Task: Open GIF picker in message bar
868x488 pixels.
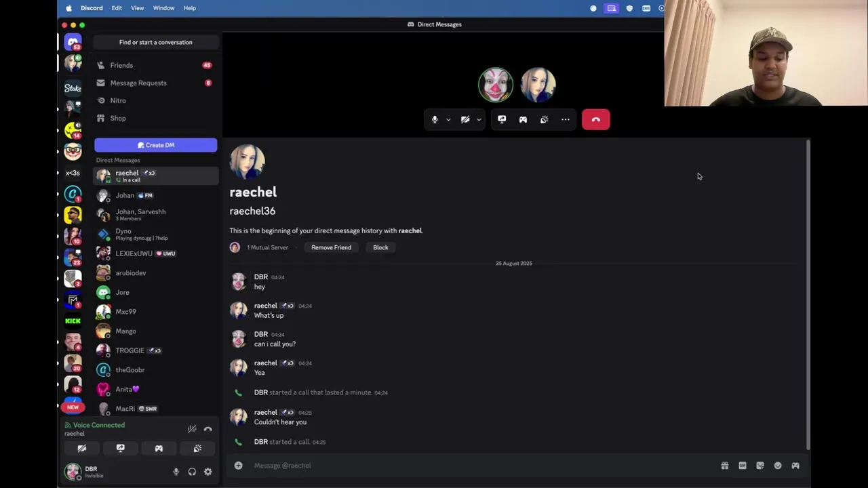Action: click(743, 466)
